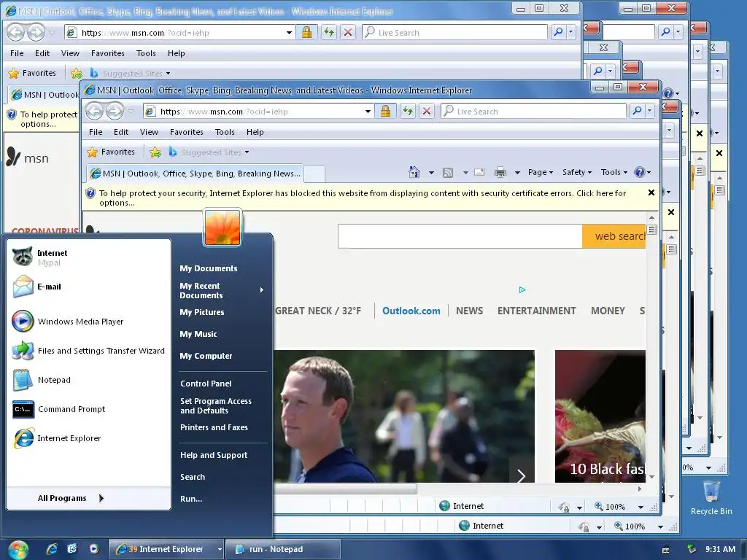This screenshot has height=560, width=747.
Task: Open the Print button dropdown arrow
Action: tap(517, 173)
